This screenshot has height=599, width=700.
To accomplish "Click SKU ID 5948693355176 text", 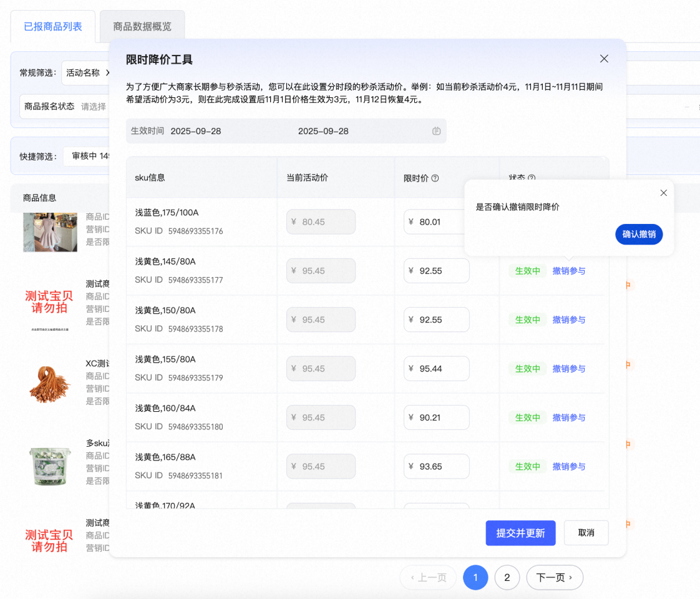I will (x=179, y=231).
